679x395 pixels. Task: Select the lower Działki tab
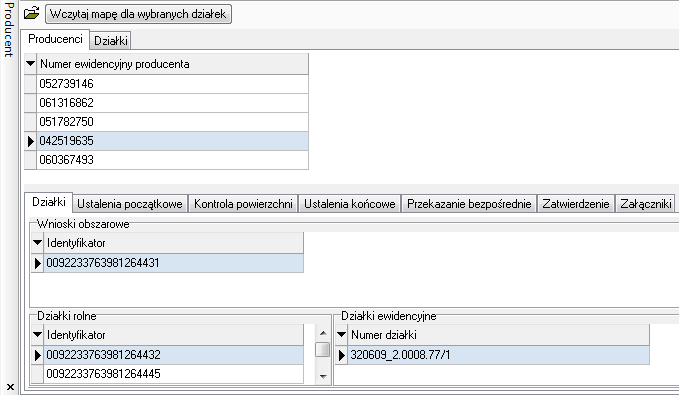point(48,202)
